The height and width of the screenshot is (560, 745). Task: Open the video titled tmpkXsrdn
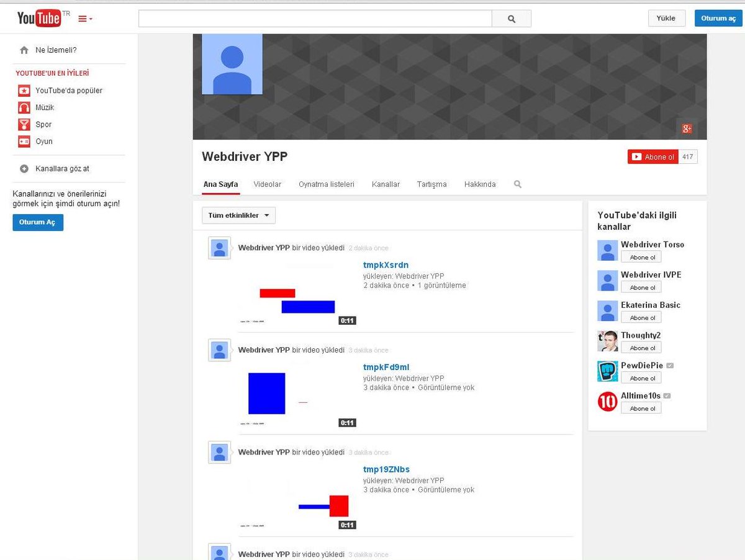point(386,265)
